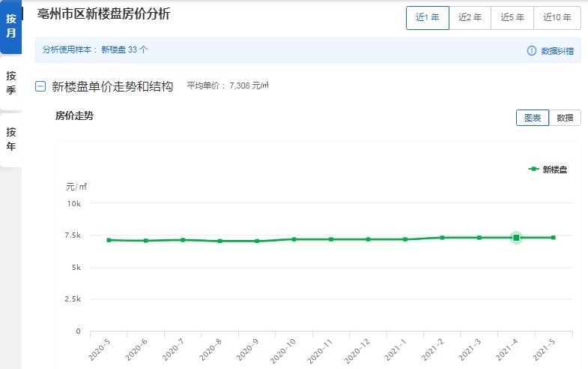588x369 pixels.
Task: Click the 2021-1 data point
Action: pyautogui.click(x=405, y=239)
